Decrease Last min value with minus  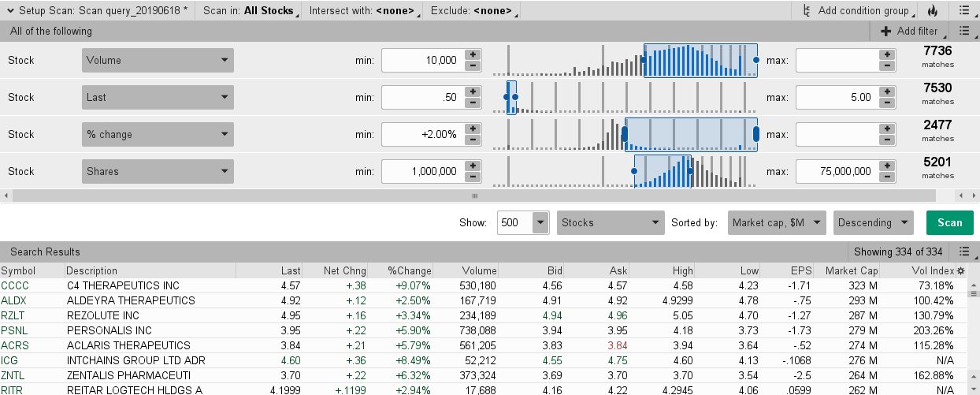click(473, 102)
